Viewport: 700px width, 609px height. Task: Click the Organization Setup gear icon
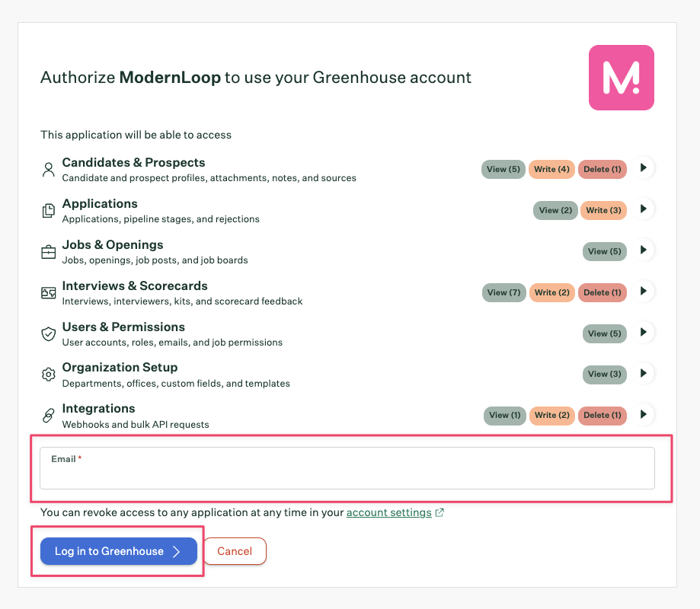pos(48,375)
